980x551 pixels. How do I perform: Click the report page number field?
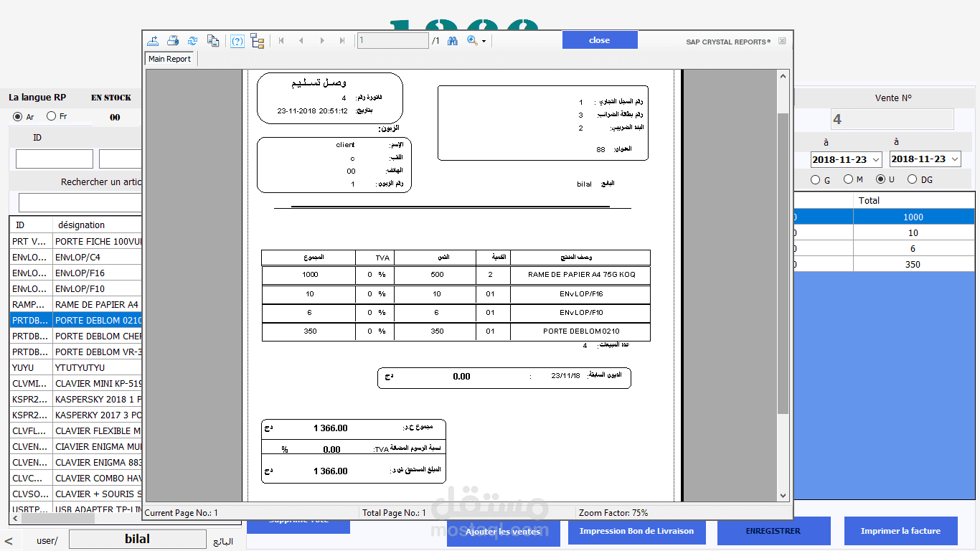(x=392, y=41)
